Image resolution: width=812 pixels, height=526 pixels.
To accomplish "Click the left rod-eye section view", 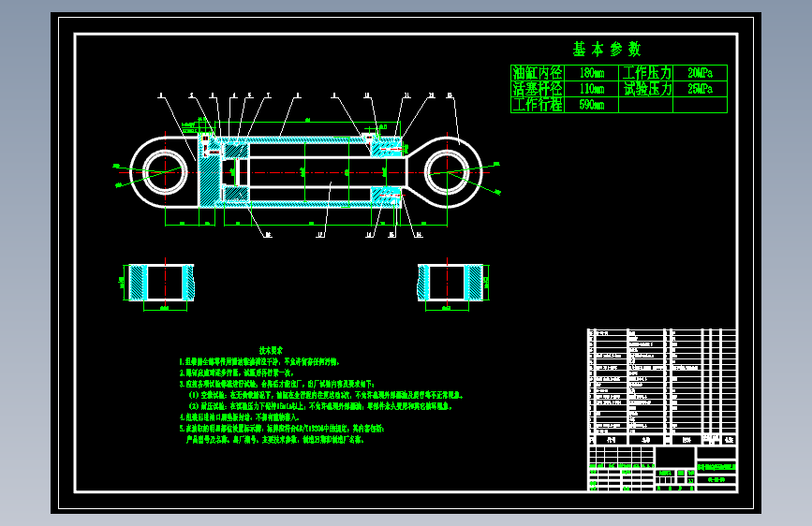I will tap(158, 284).
